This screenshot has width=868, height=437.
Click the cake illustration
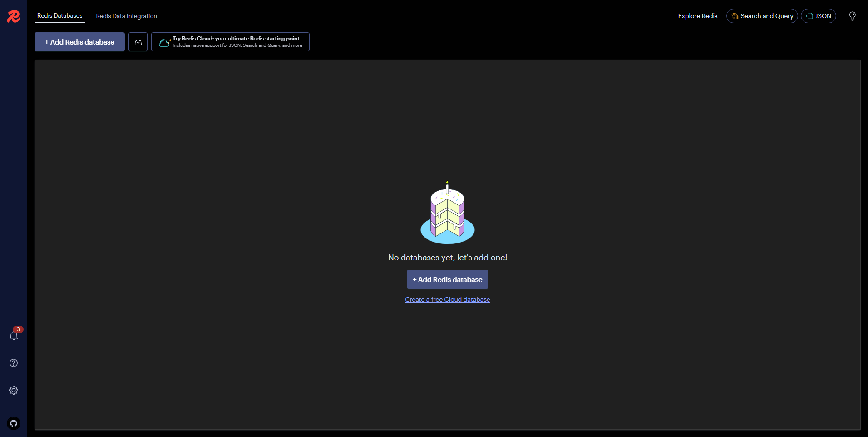pos(448,213)
